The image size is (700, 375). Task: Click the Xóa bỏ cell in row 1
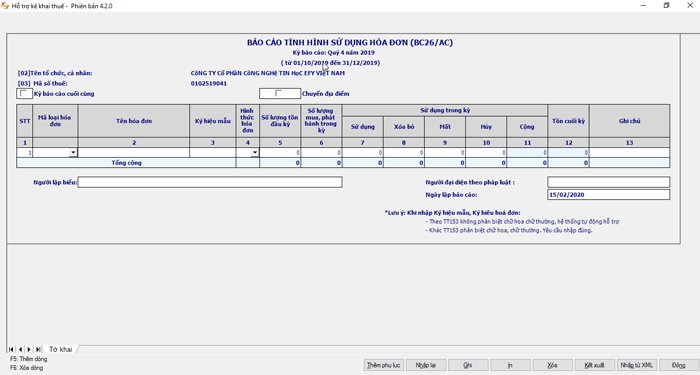point(404,153)
